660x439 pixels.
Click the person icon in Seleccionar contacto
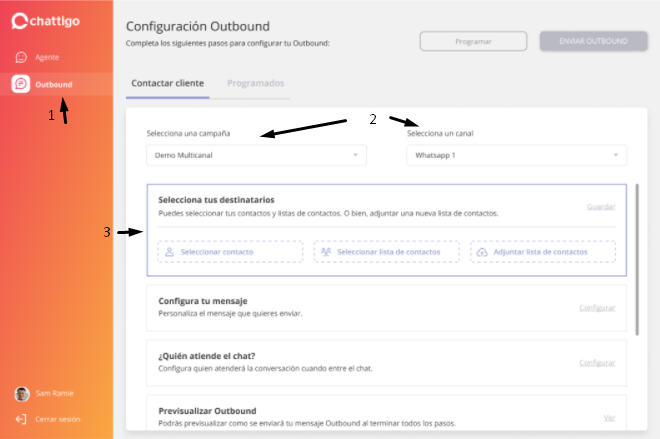tap(170, 253)
